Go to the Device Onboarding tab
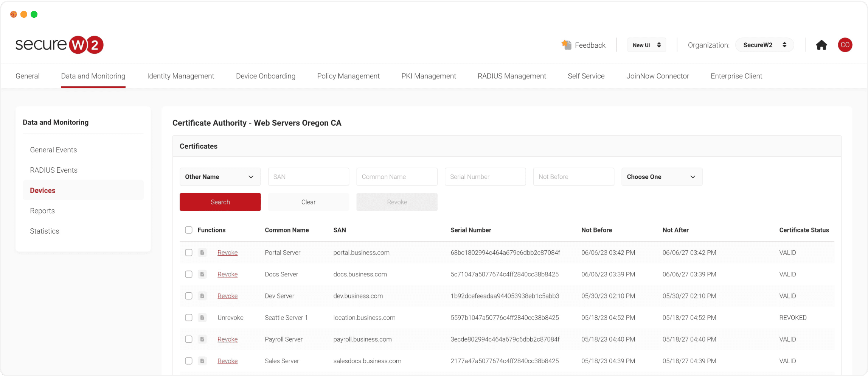 (x=266, y=76)
